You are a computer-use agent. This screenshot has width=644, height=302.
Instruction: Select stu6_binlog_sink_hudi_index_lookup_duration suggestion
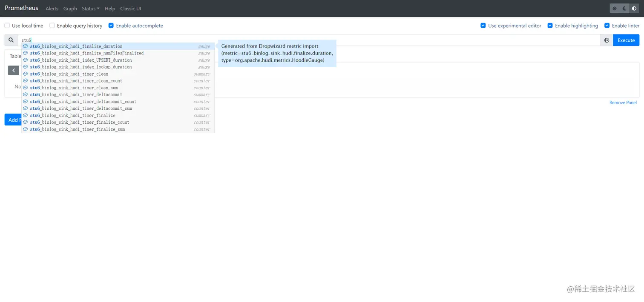coord(118,67)
